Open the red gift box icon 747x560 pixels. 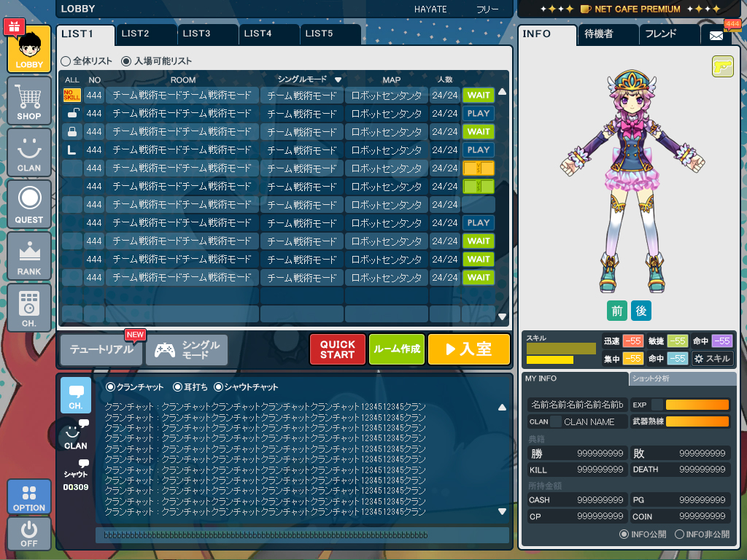pyautogui.click(x=15, y=27)
